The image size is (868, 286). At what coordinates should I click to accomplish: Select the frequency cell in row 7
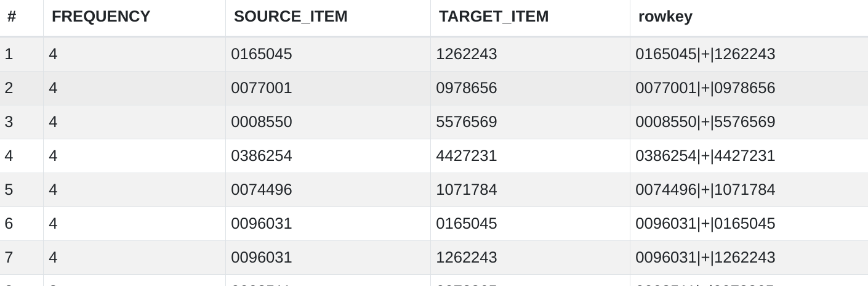pyautogui.click(x=53, y=258)
